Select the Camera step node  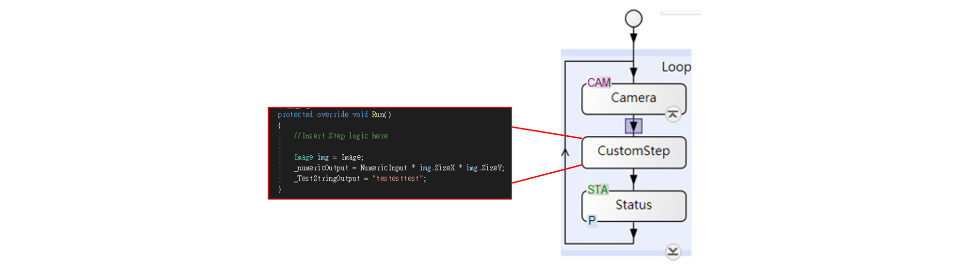[x=634, y=99]
